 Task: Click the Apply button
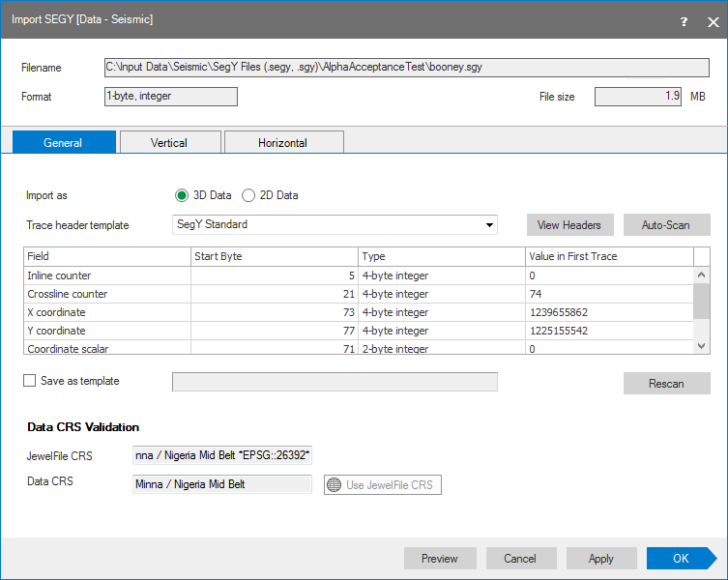click(601, 558)
